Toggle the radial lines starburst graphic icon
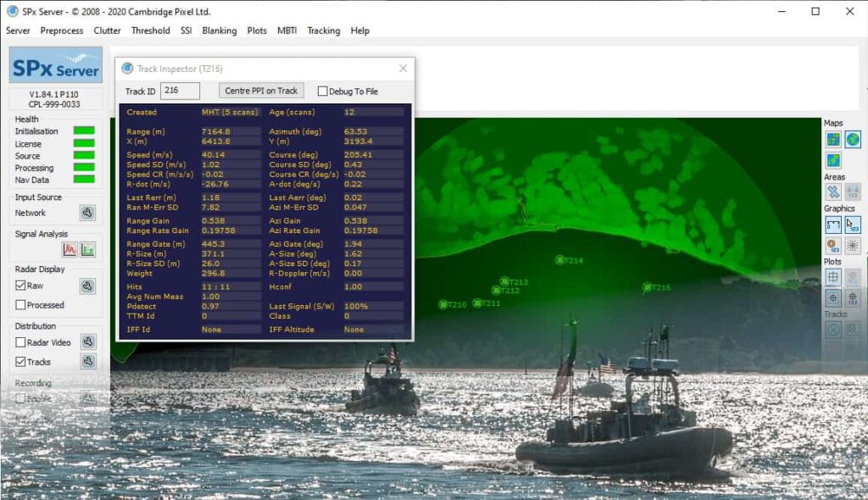Screen dimensions: 868x500 853,245
